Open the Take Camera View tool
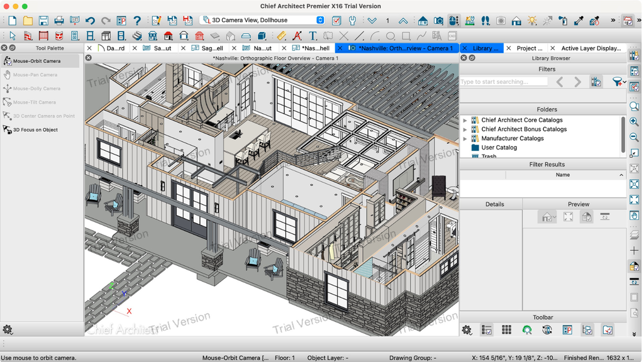 coord(439,19)
